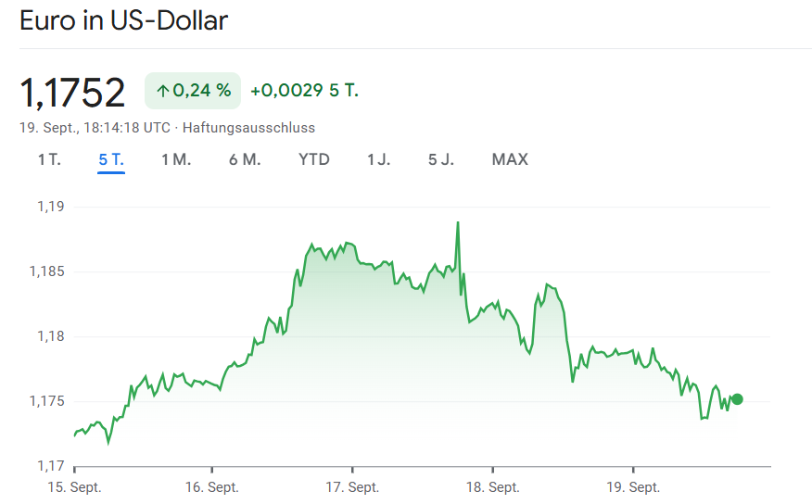Click the chart peak spike near 18. Sept.
Image resolution: width=812 pixels, height=504 pixels.
point(458,223)
